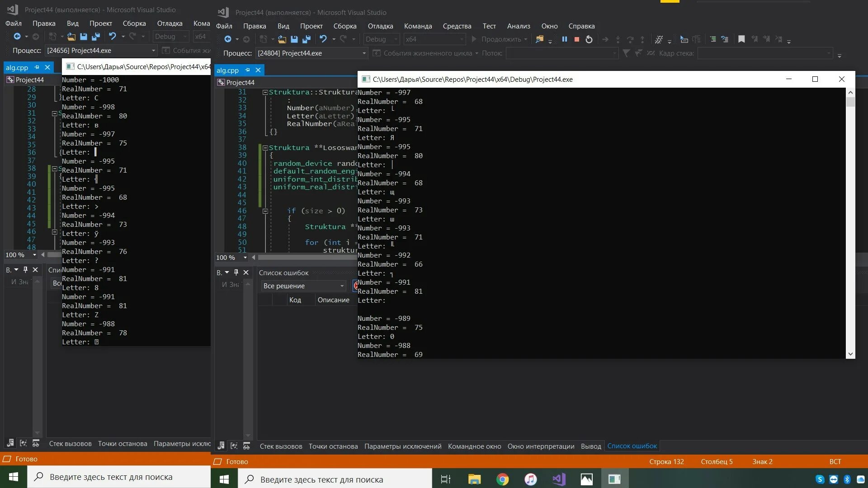
Task: Click Navigate Backward arrow in right Visual Studio toolbar
Action: click(228, 39)
